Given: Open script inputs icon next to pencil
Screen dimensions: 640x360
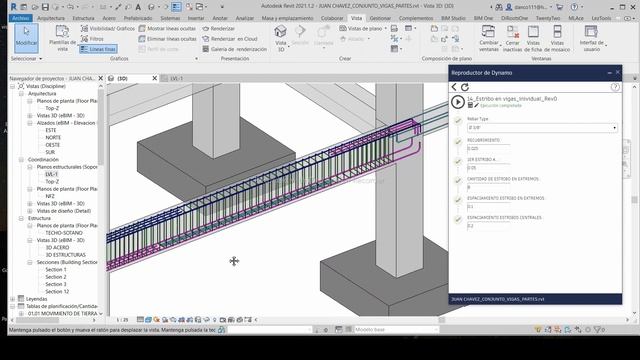Looking at the screenshot, I should click(x=470, y=105).
